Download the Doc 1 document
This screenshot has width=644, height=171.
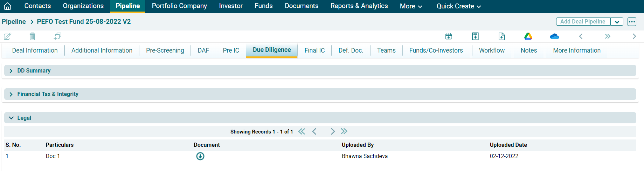tap(200, 156)
